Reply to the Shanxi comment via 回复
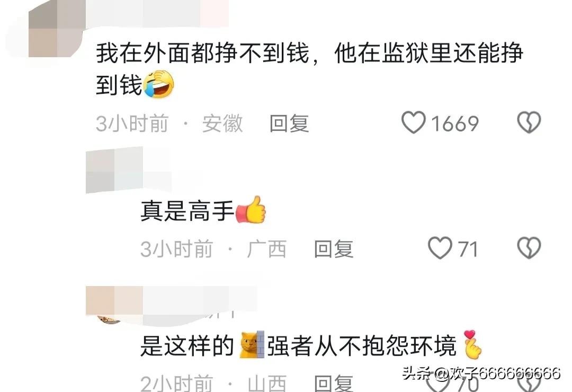 click(334, 384)
